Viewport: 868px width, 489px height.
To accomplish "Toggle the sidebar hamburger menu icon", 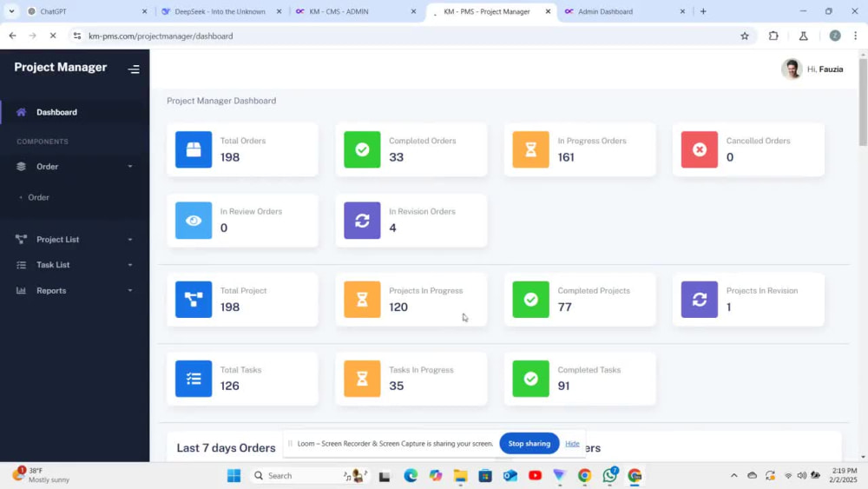I will pyautogui.click(x=134, y=69).
